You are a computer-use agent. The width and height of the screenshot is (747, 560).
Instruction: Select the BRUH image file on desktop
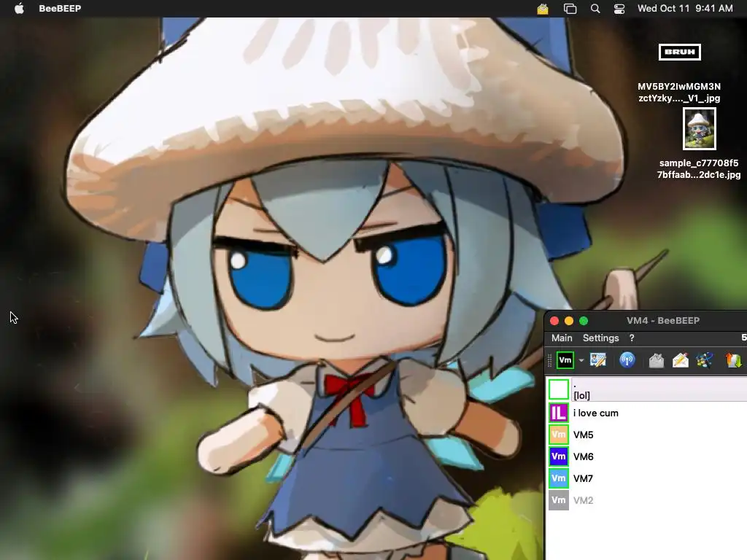(x=680, y=52)
